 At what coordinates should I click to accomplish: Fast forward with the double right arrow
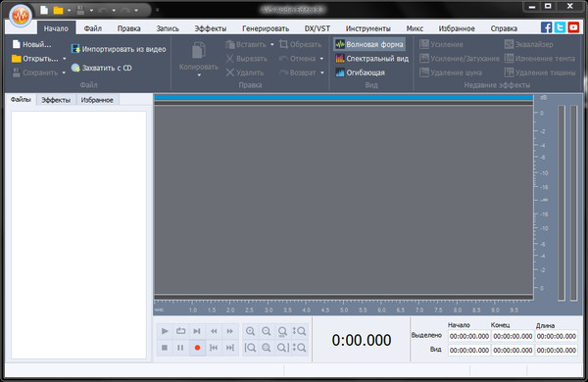pyautogui.click(x=230, y=331)
